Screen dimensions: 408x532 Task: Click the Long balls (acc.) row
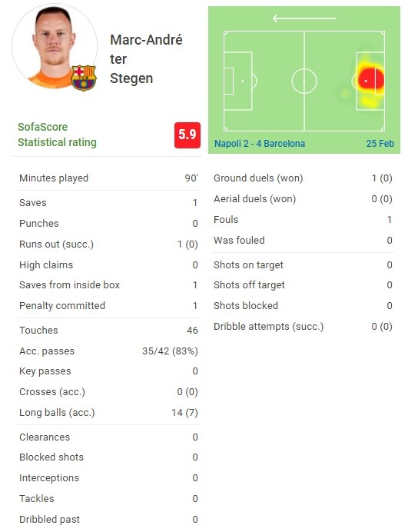[108, 413]
